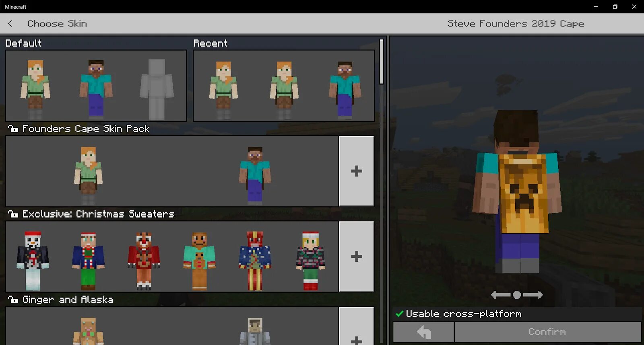Viewport: 644px width, 345px height.
Task: Click the unlock icon beside Founders Cape Skin Pack
Action: point(13,129)
